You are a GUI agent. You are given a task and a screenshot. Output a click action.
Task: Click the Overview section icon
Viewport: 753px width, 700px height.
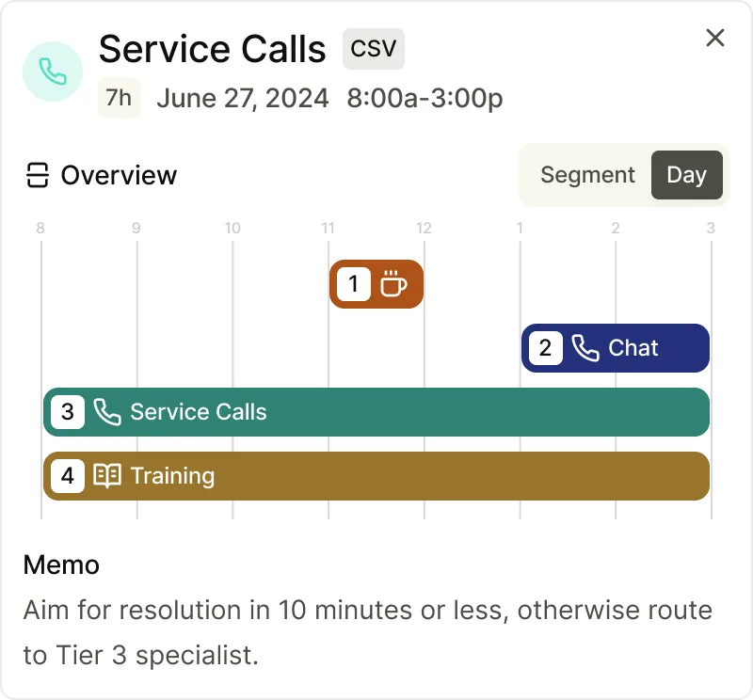click(x=38, y=176)
